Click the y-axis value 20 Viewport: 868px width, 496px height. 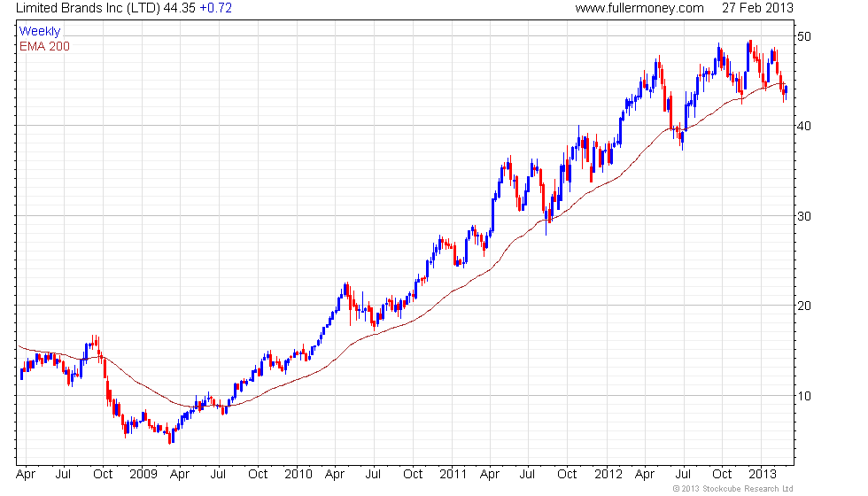(804, 306)
